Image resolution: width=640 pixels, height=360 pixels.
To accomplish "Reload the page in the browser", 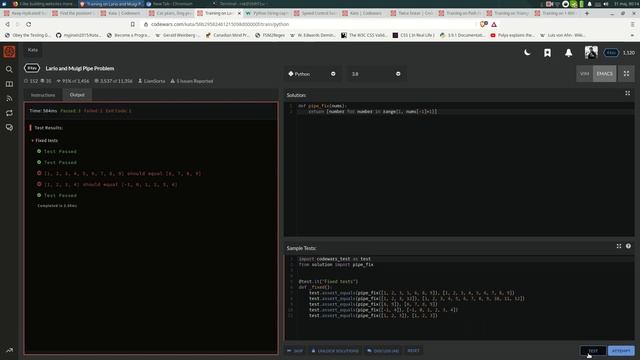I will tap(29, 24).
